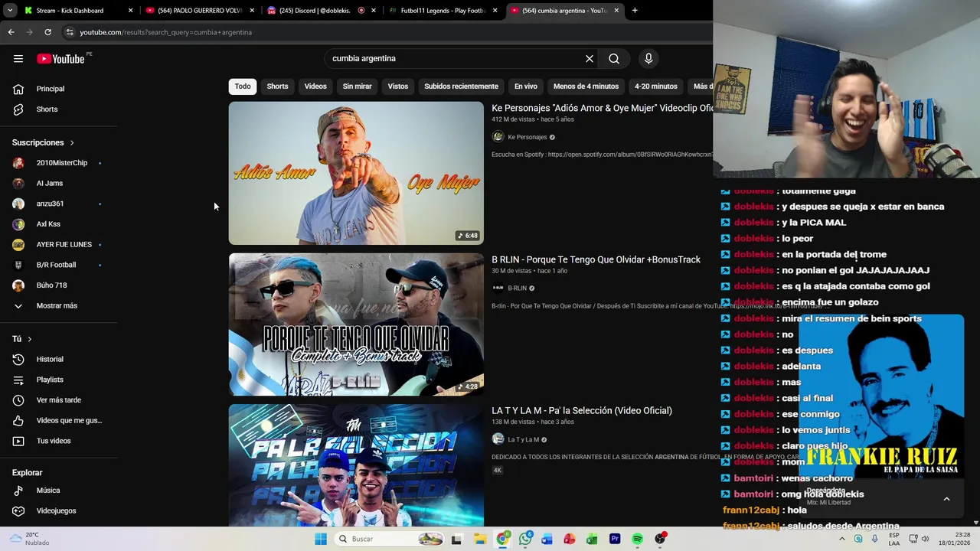
Task: Open the Ke Personajes video title link
Action: 603,109
